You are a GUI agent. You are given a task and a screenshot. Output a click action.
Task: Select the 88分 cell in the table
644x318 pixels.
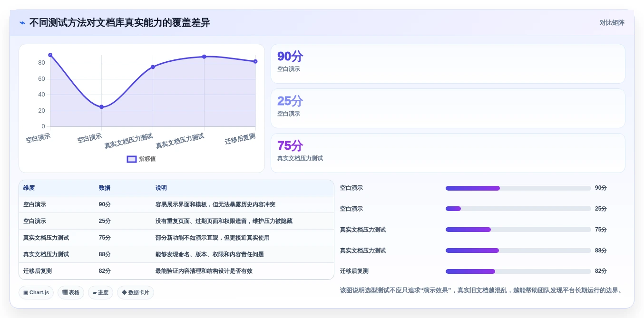coord(105,255)
